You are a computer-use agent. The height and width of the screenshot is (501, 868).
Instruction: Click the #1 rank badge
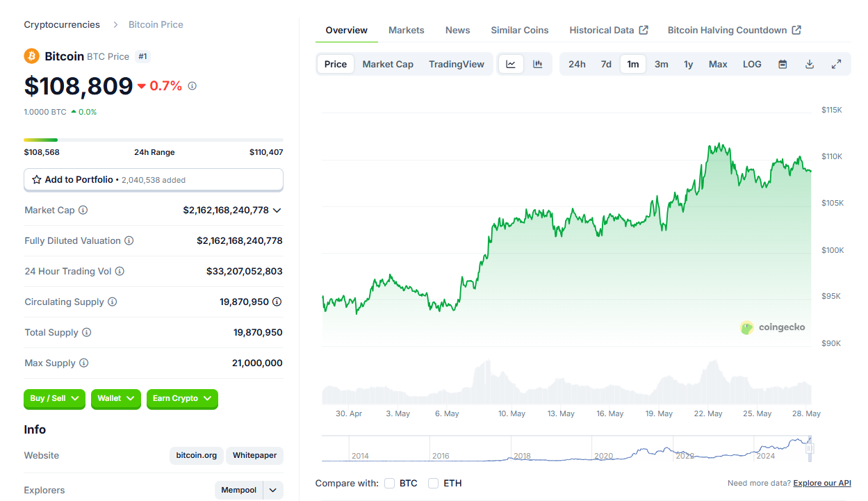tap(142, 56)
